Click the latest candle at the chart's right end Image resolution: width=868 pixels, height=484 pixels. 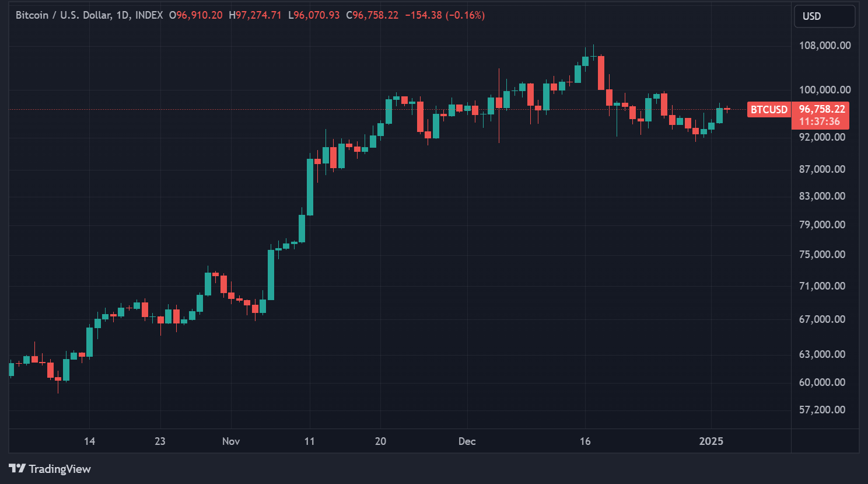[x=727, y=109]
